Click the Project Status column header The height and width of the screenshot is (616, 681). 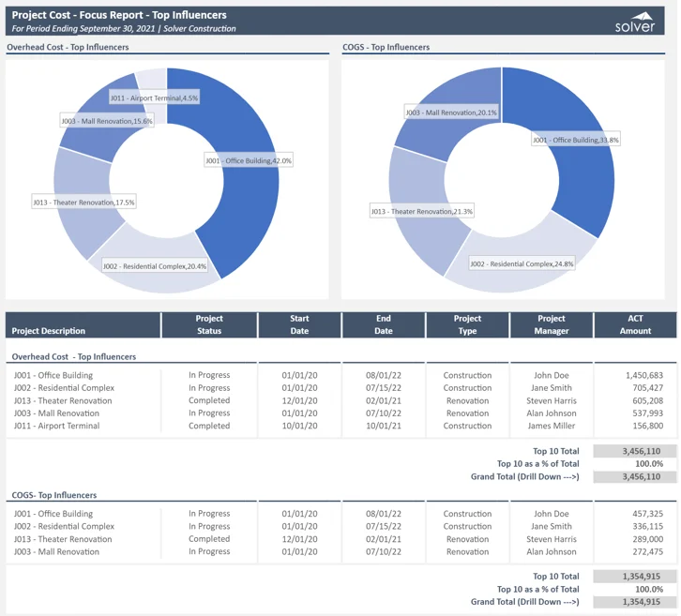208,324
